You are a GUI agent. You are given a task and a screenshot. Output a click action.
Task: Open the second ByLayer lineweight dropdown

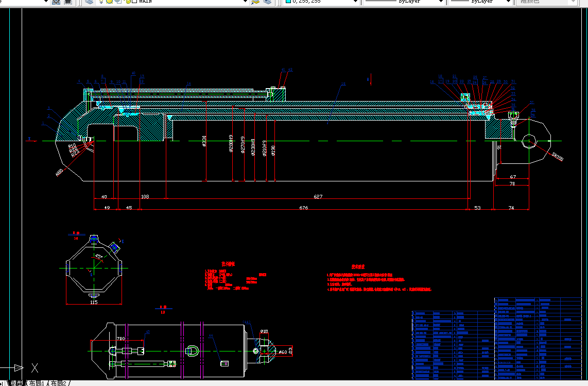click(508, 2)
